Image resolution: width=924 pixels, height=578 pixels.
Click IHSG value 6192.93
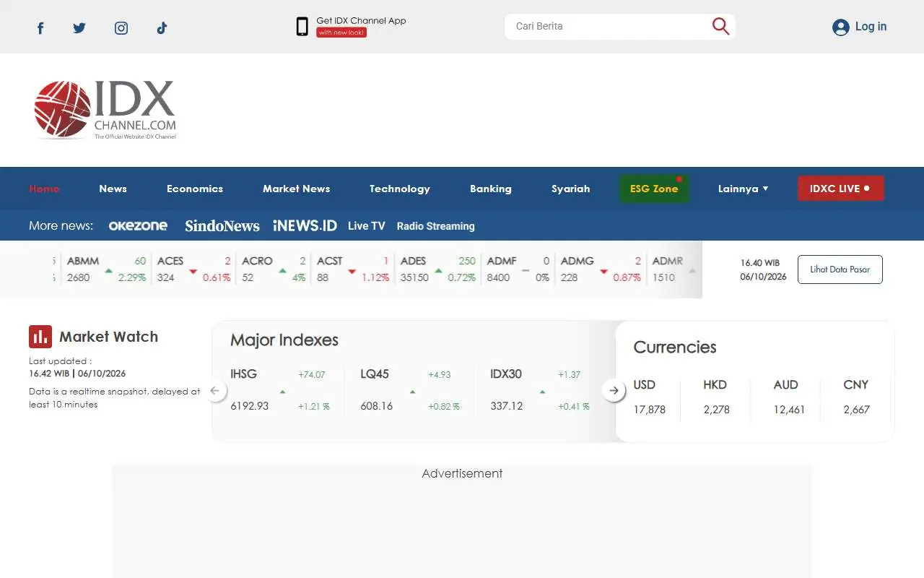coord(249,406)
